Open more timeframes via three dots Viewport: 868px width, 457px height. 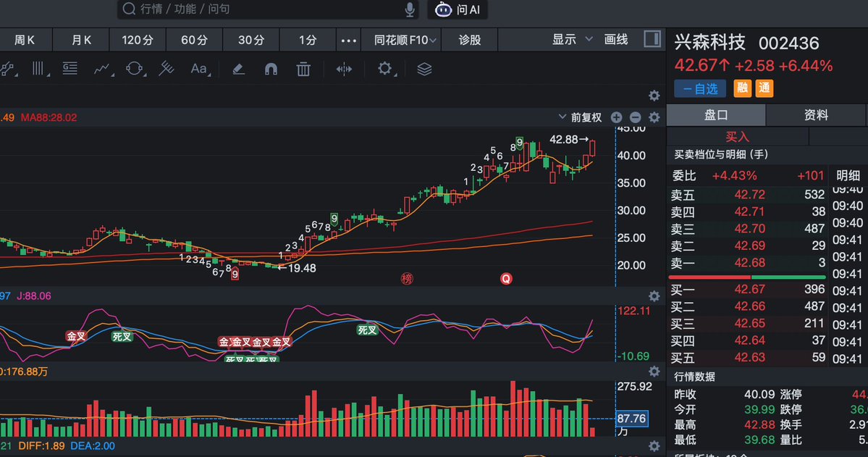click(x=349, y=41)
